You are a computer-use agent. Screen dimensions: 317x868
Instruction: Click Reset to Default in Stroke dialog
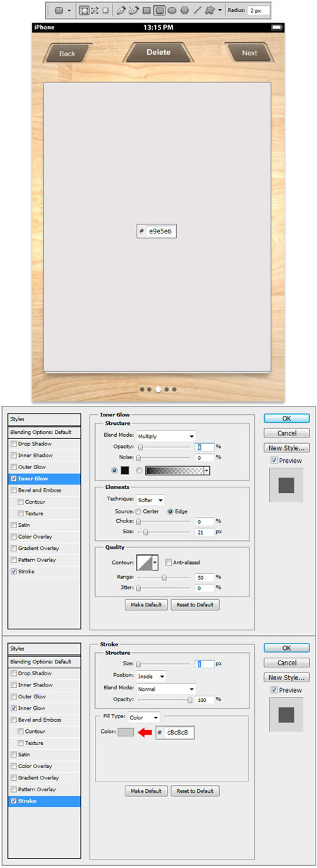[x=195, y=791]
